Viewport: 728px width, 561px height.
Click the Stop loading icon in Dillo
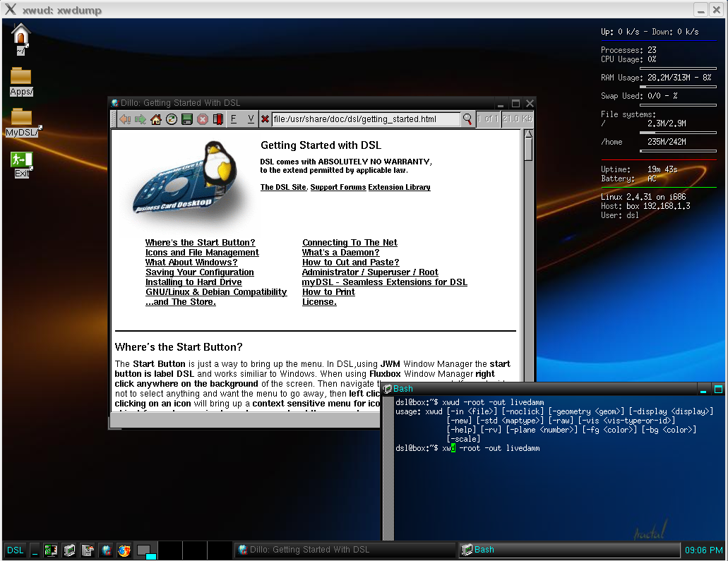coord(203,119)
